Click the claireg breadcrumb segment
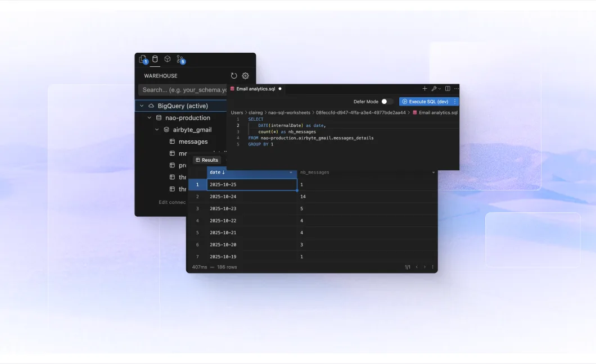Screen dimensions: 596x364 256,113
